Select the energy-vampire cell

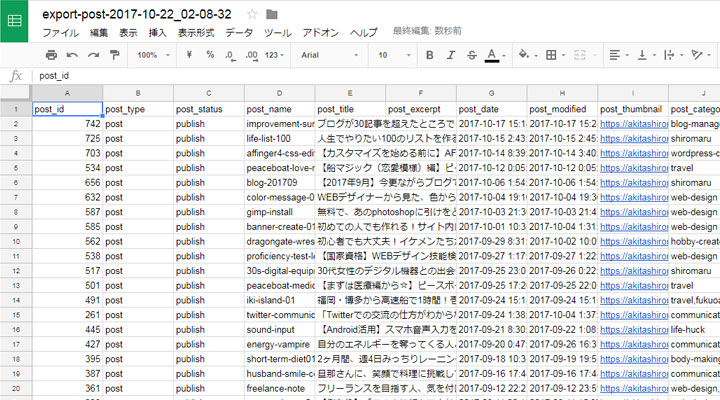(280, 344)
